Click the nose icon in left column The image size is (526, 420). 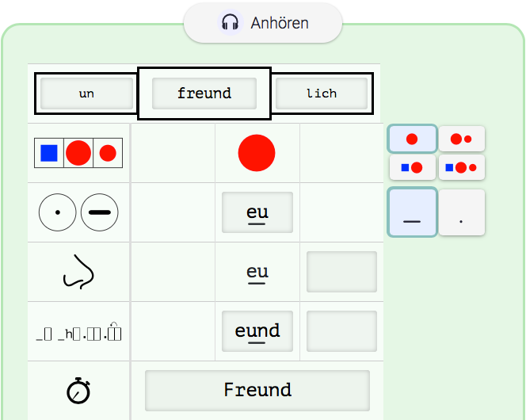(78, 272)
